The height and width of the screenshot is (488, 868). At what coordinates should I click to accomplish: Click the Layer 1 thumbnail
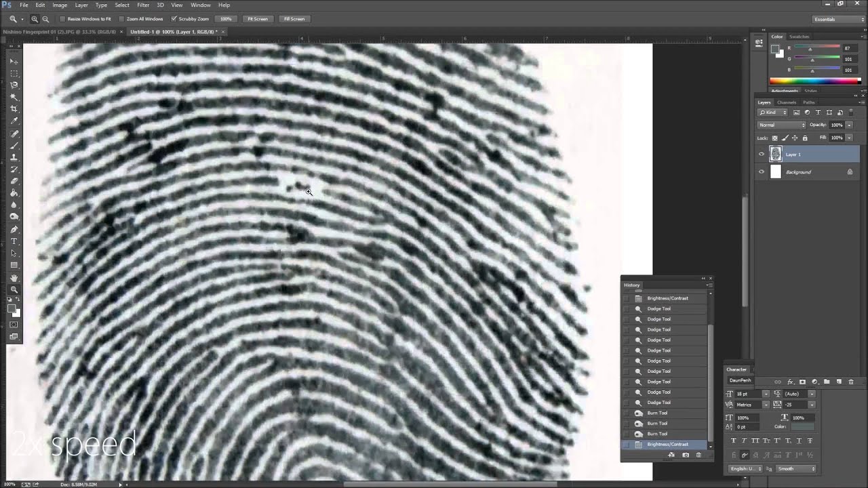pos(776,155)
